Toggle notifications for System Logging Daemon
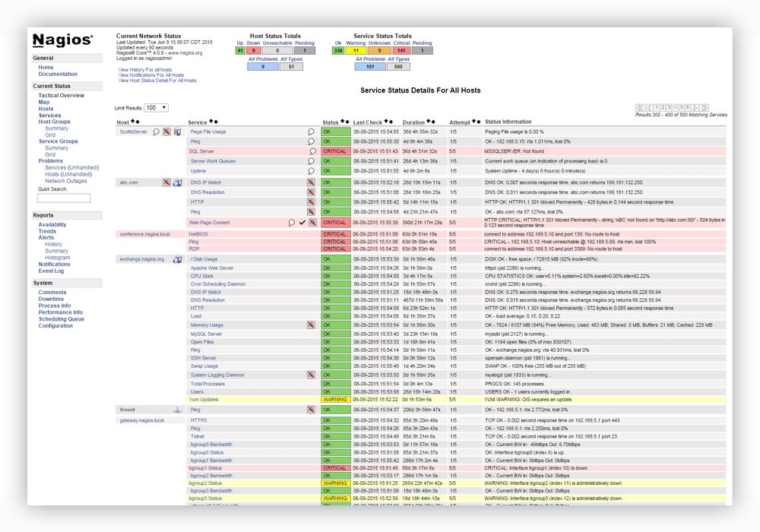This screenshot has height=532, width=760. pyautogui.click(x=311, y=374)
